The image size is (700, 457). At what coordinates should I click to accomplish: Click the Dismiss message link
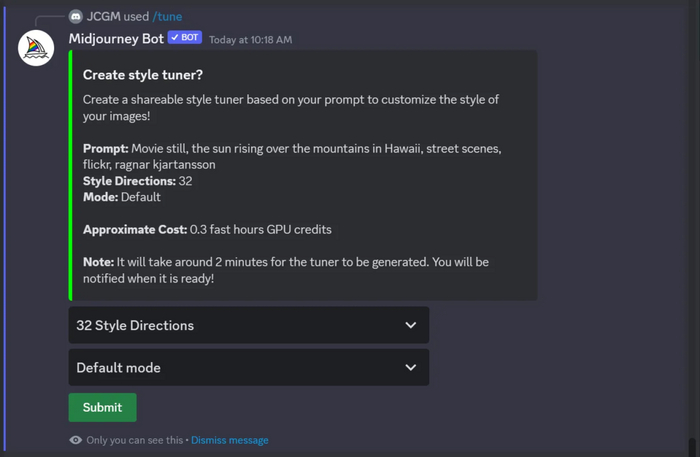230,440
